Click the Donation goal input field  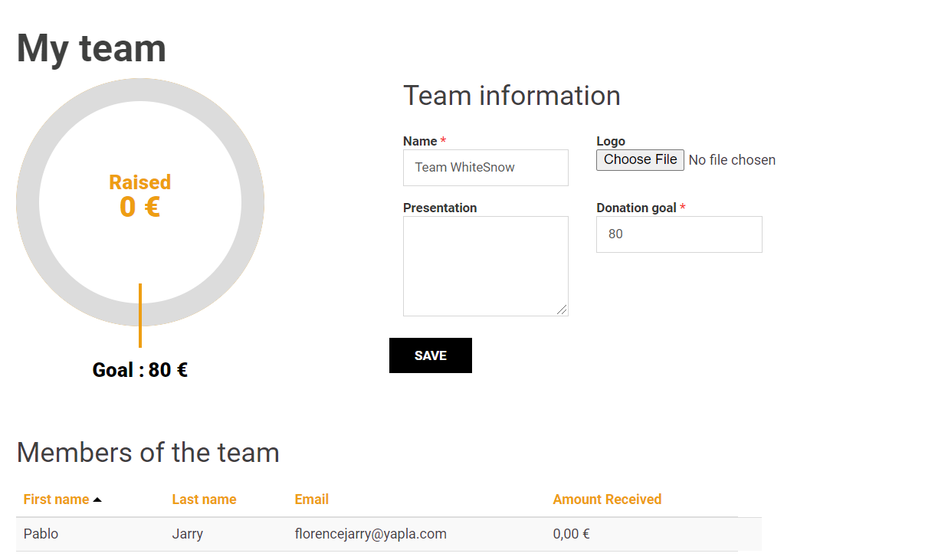click(x=678, y=234)
